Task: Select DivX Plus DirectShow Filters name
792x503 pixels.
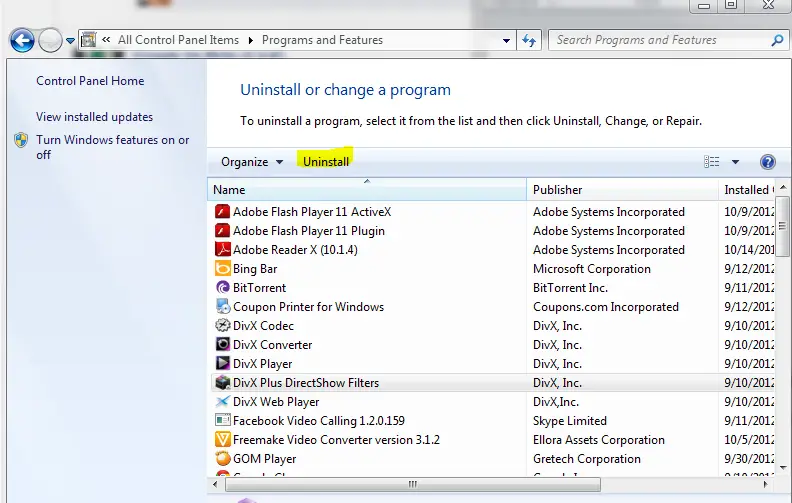Action: click(x=306, y=383)
